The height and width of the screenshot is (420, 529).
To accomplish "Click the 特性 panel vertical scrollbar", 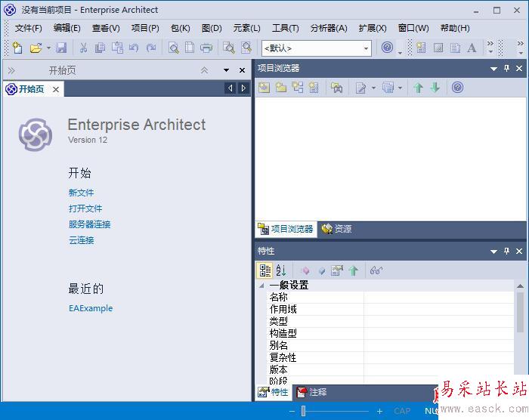I will [520, 313].
